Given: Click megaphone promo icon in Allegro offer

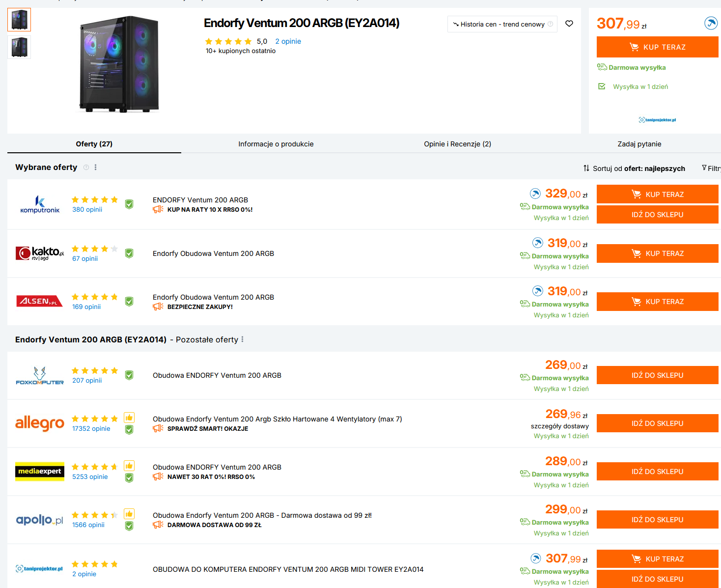Looking at the screenshot, I should pos(158,429).
